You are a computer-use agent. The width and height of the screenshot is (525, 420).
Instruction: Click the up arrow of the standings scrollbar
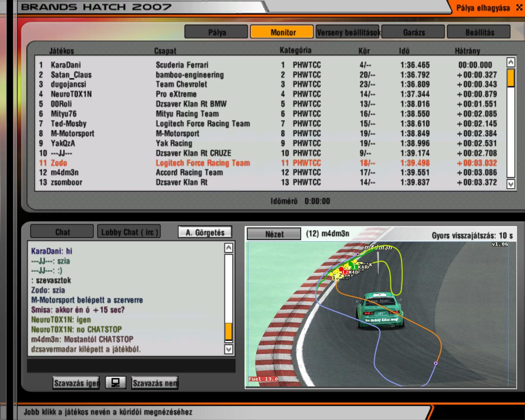pos(511,62)
